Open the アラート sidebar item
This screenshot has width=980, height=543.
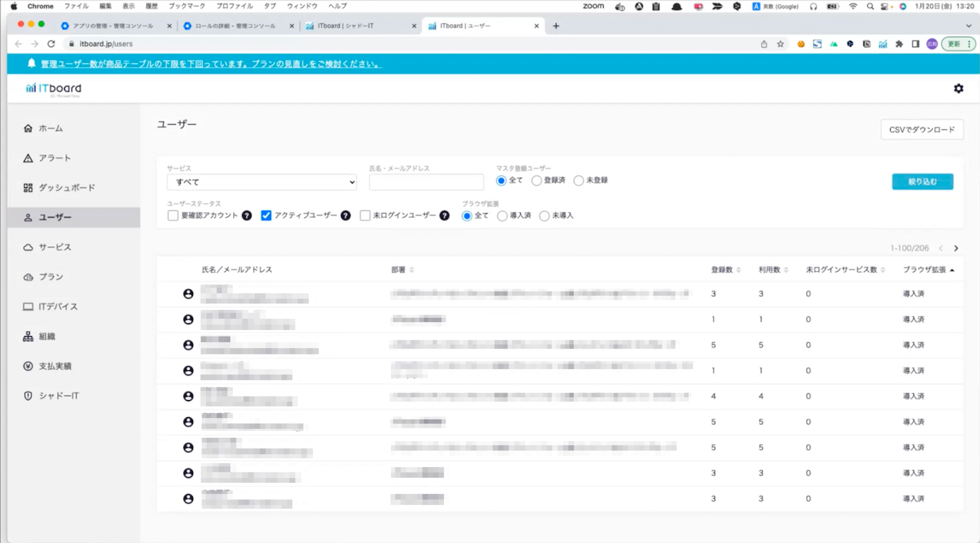[x=54, y=158]
